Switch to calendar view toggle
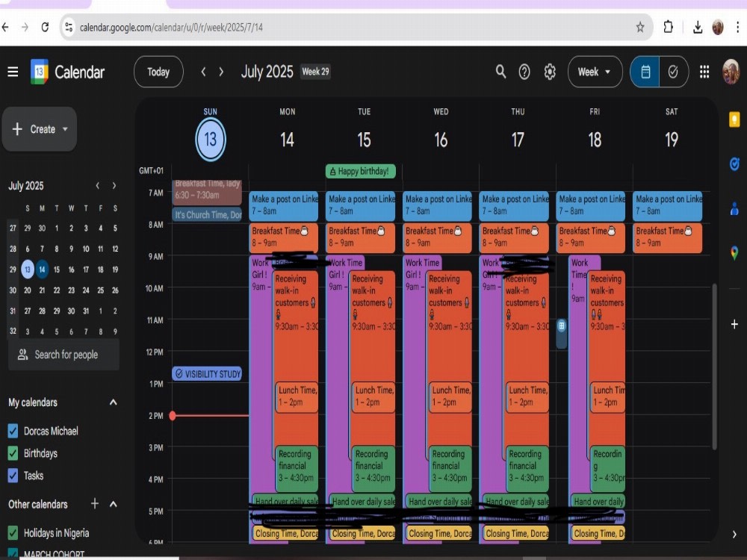The height and width of the screenshot is (560, 747). point(645,72)
